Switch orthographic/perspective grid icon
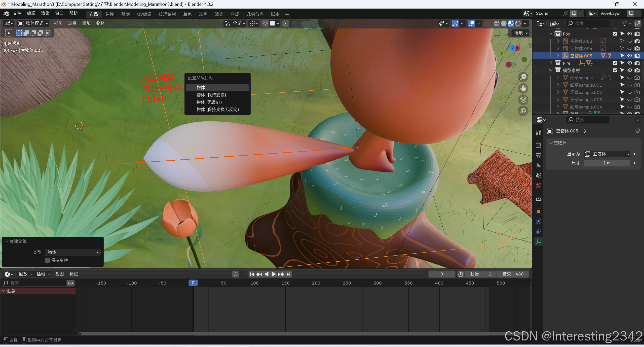Viewport: 644px width, 347px height. [x=523, y=111]
